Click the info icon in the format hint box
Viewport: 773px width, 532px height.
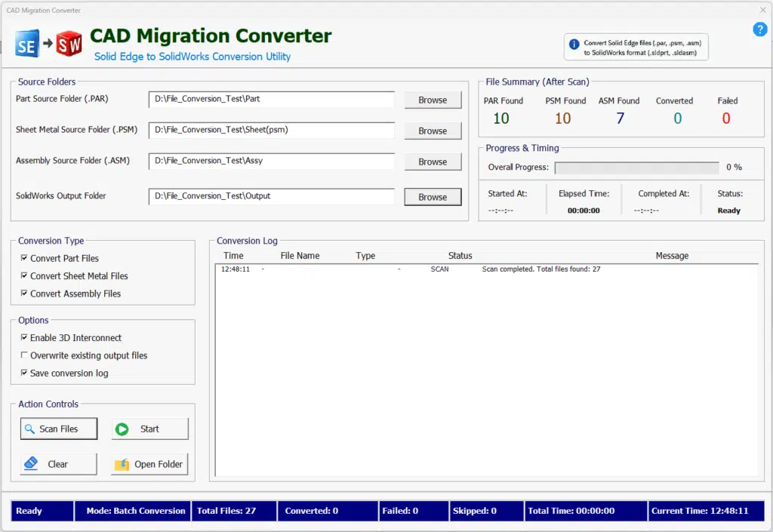574,44
